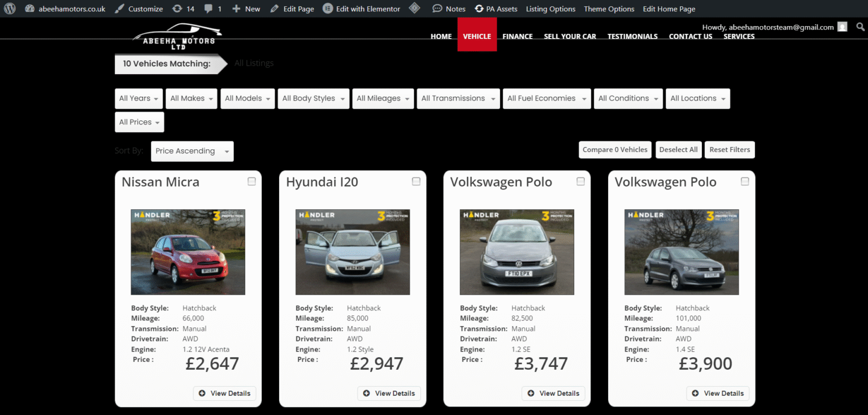The height and width of the screenshot is (415, 868).
Task: Click the Customize paintbrush icon
Action: click(119, 8)
